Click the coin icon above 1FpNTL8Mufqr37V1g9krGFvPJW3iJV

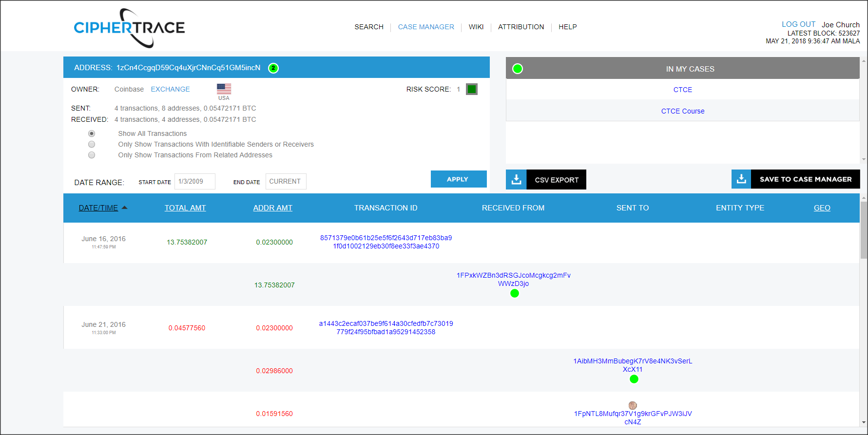coord(633,405)
